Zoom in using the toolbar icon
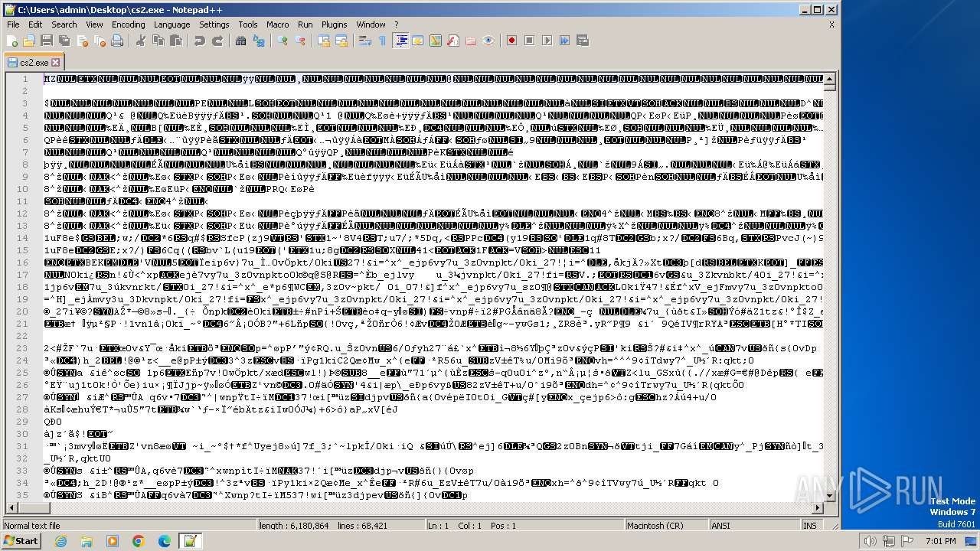Image resolution: width=980 pixels, height=551 pixels. point(283,41)
